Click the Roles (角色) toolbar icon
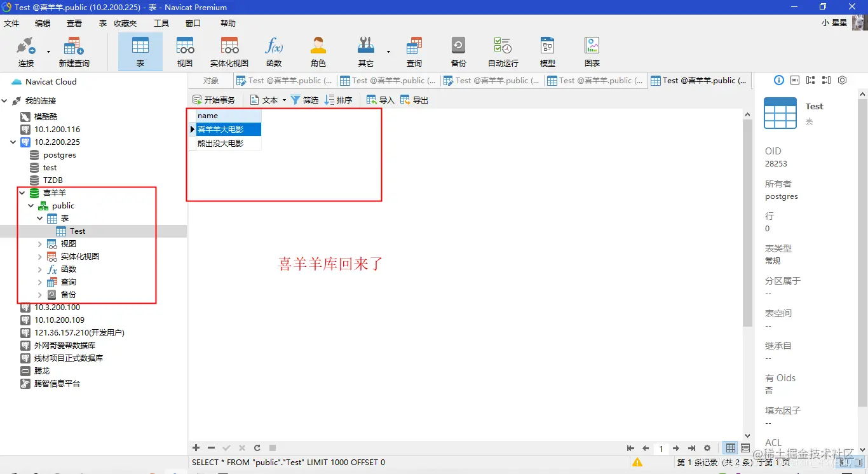 [318, 51]
